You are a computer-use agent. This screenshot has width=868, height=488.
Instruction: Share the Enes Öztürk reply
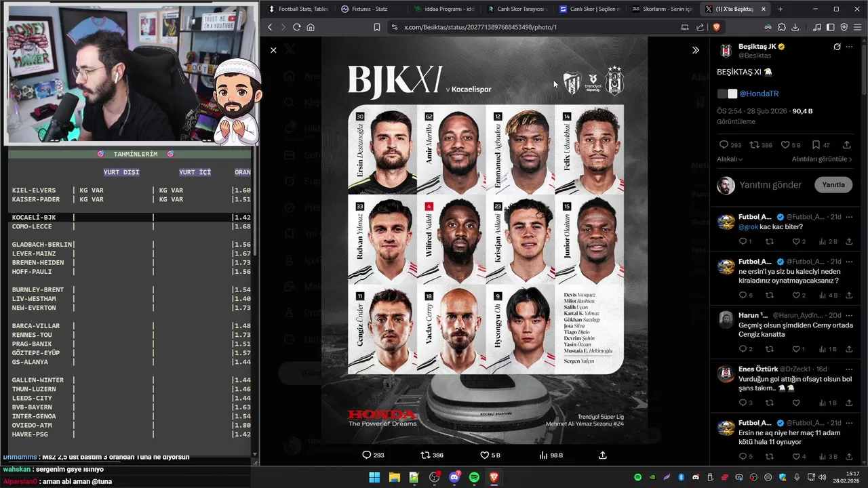click(849, 403)
